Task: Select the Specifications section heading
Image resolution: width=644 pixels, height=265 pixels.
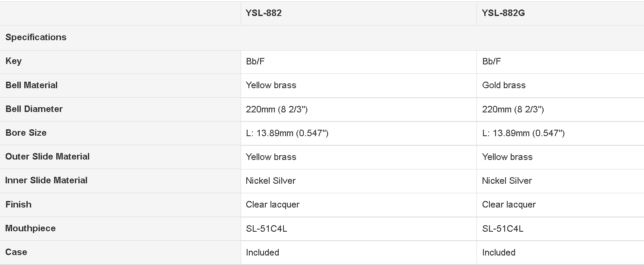Action: coord(36,37)
